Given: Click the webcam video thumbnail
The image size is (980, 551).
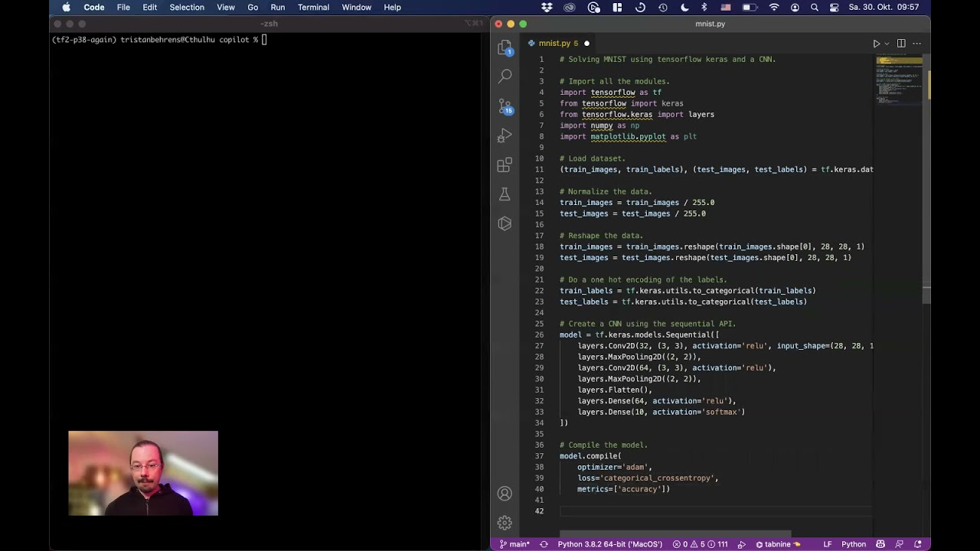Looking at the screenshot, I should (x=143, y=473).
